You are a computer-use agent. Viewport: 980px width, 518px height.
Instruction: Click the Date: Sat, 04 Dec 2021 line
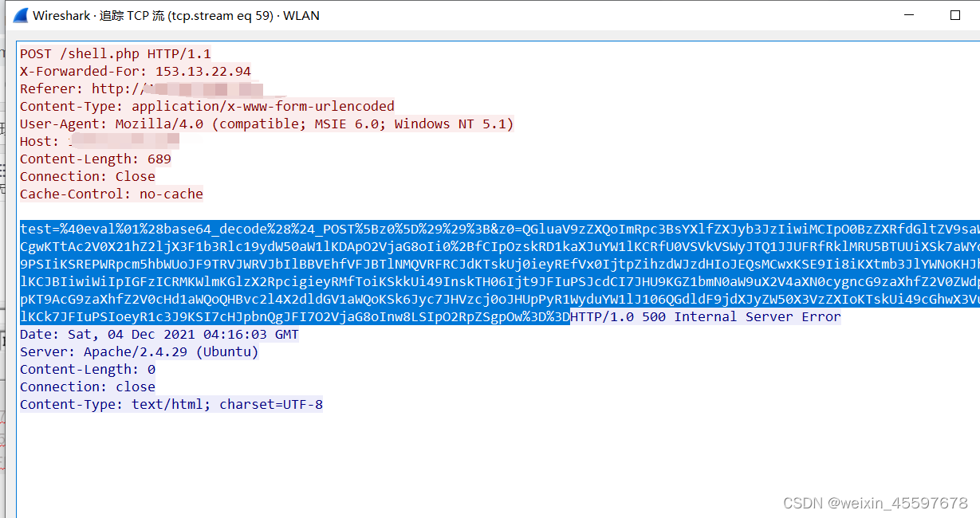[159, 334]
